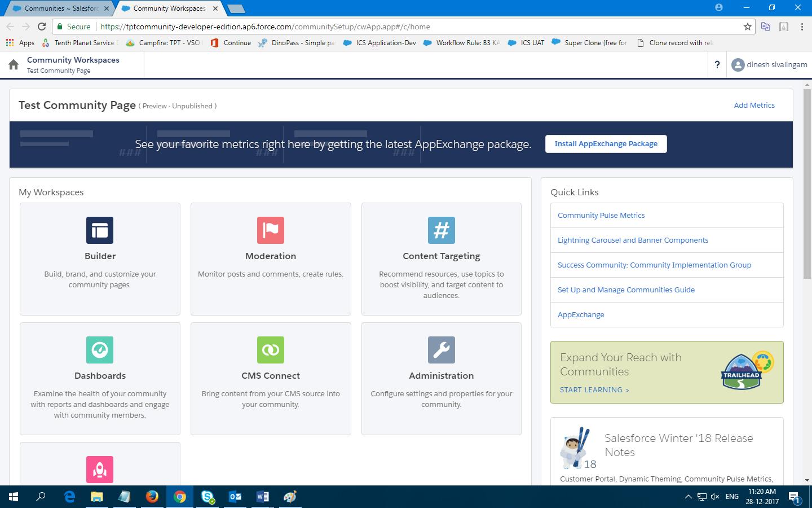
Task: Open the Moderation flag icon
Action: 271,230
